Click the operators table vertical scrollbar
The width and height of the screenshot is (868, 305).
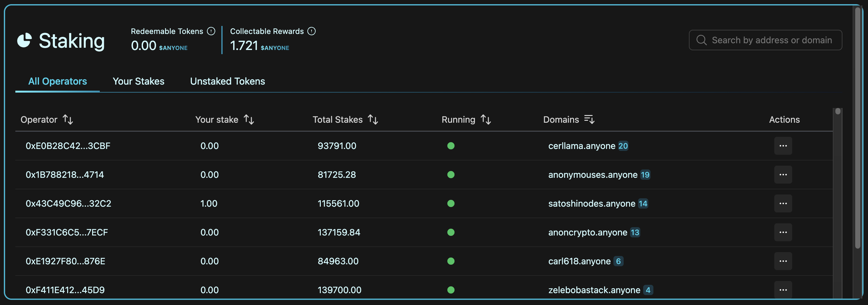click(838, 202)
